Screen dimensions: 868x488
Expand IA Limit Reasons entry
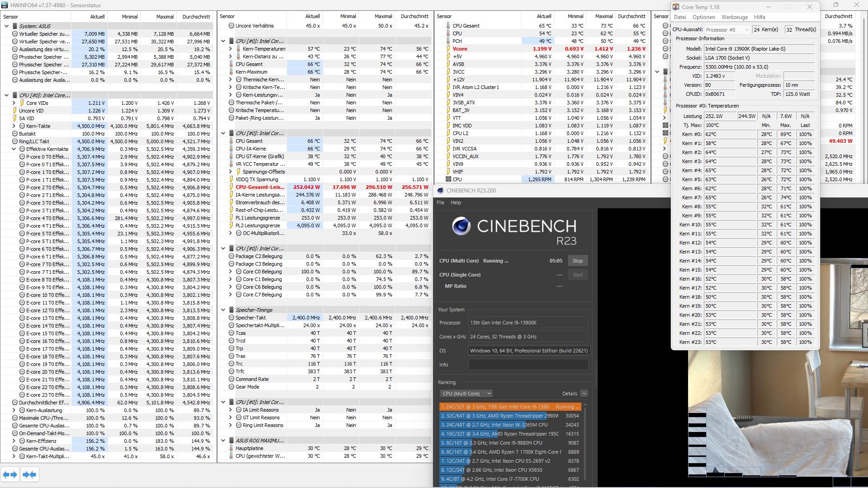tap(230, 410)
